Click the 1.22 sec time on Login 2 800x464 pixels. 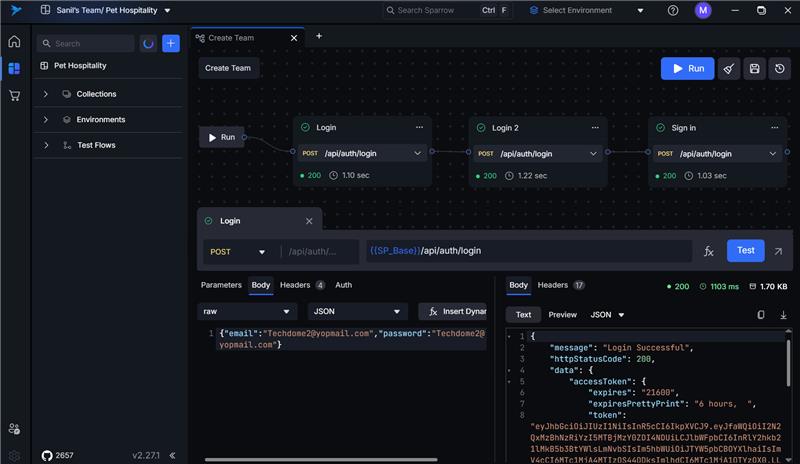click(x=532, y=176)
